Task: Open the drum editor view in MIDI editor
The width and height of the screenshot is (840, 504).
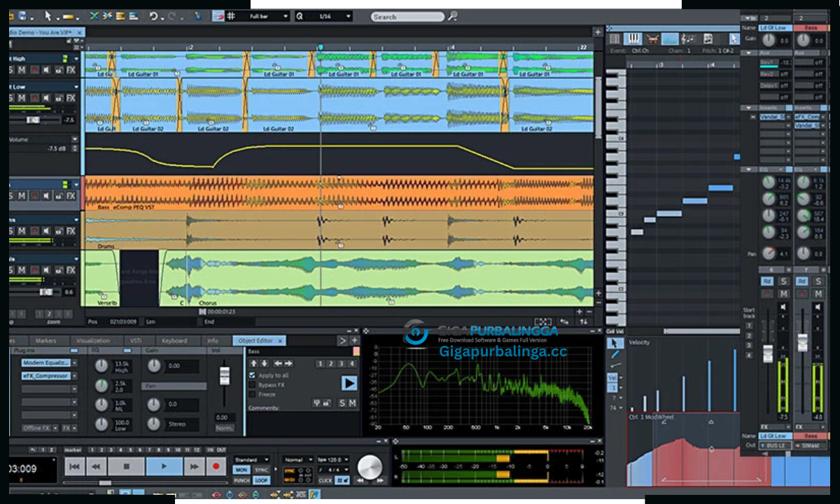Action: click(652, 38)
